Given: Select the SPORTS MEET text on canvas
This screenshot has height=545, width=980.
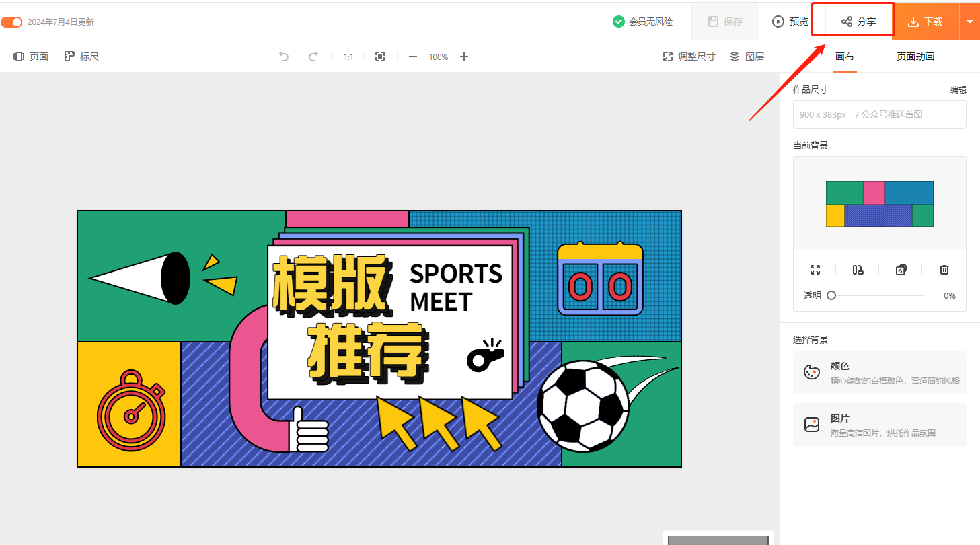Looking at the screenshot, I should click(456, 287).
